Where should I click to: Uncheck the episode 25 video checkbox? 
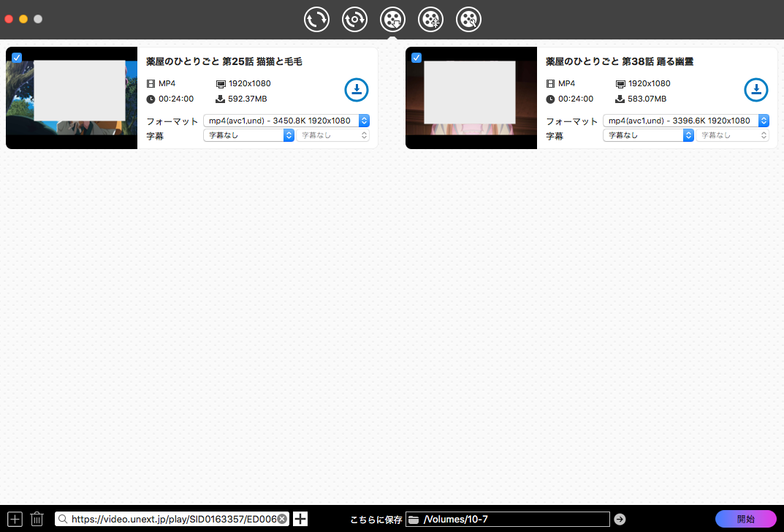point(17,58)
